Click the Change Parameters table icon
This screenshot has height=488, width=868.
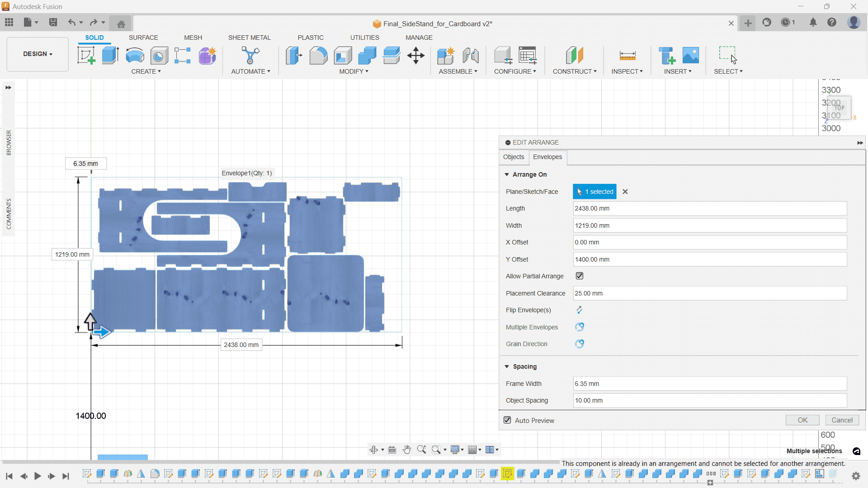click(528, 56)
